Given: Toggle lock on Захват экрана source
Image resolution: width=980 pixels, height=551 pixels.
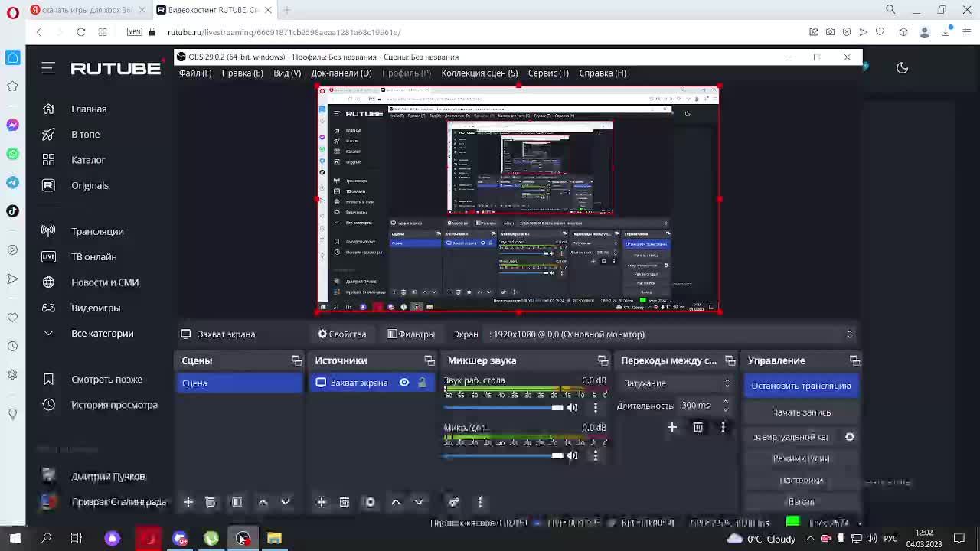Looking at the screenshot, I should tap(422, 383).
